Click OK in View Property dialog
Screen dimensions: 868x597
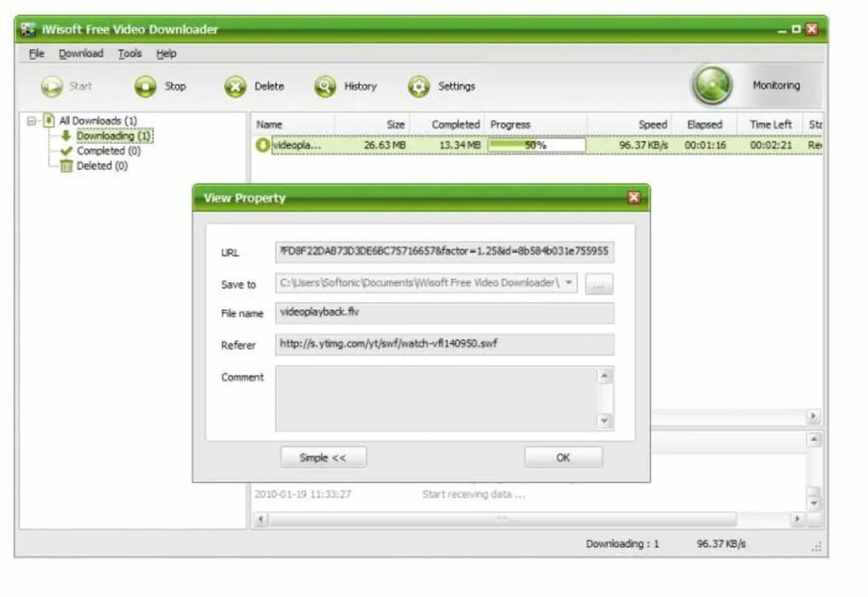(x=563, y=458)
